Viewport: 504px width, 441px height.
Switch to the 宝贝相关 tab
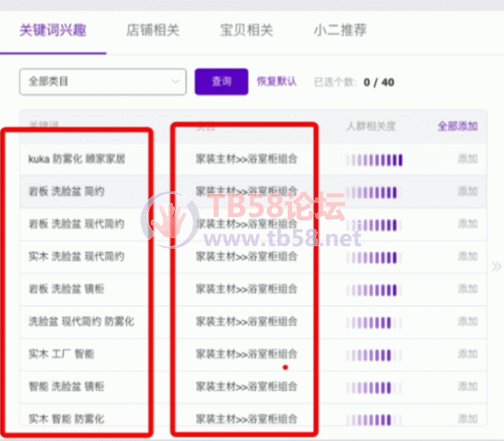pyautogui.click(x=246, y=31)
